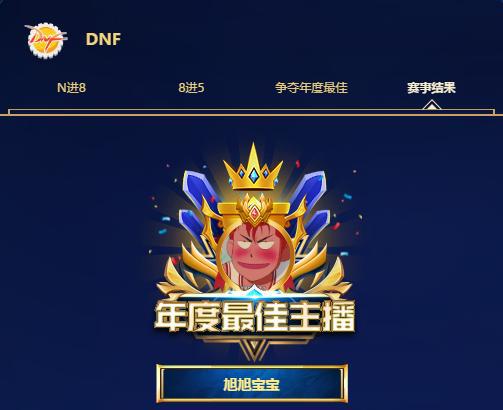Select the 争夺年度最佳 tab

click(x=311, y=88)
